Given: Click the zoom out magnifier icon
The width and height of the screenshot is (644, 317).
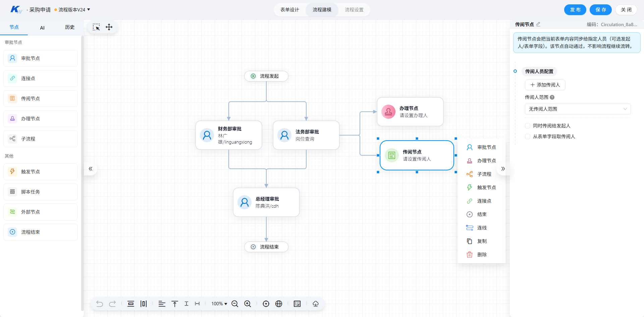Looking at the screenshot, I should (235, 304).
